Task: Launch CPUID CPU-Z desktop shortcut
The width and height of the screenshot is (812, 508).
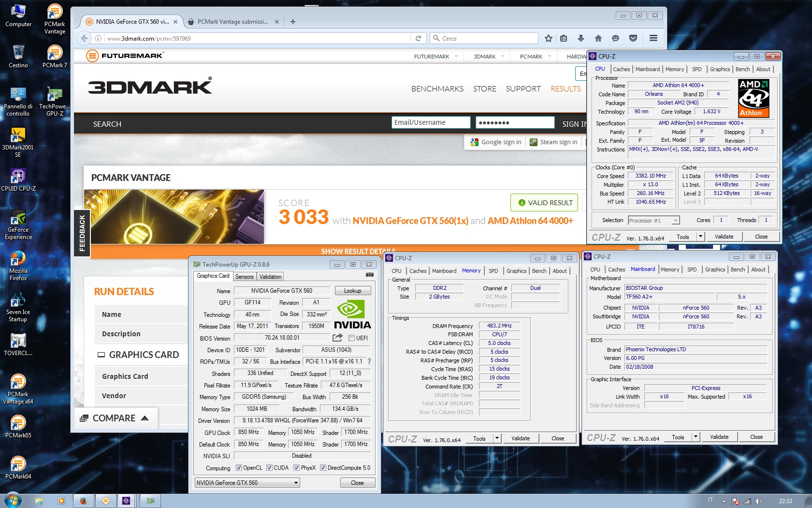Action: coord(18,180)
